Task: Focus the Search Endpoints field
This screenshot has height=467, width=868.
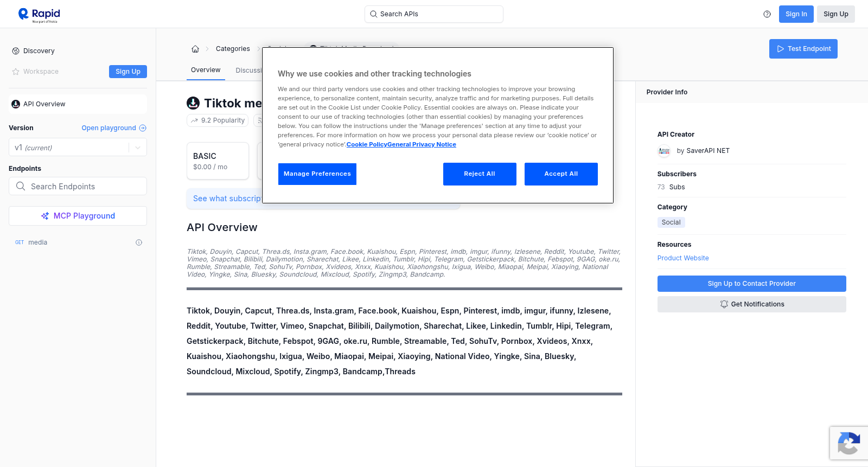Action: click(78, 186)
